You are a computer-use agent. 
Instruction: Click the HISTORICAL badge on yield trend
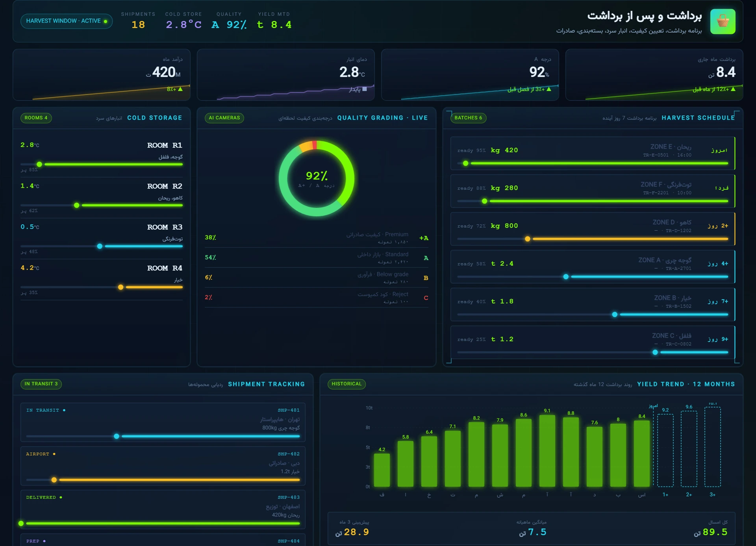[346, 384]
